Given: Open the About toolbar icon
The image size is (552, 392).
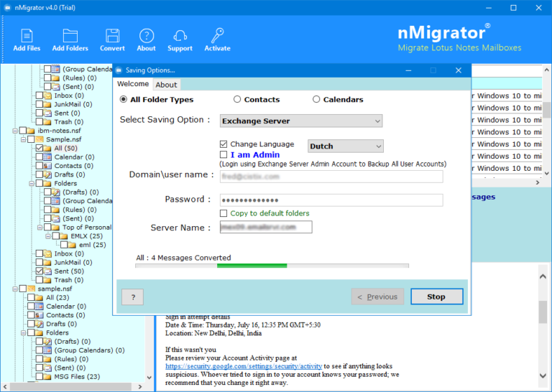Looking at the screenshot, I should coord(146,37).
